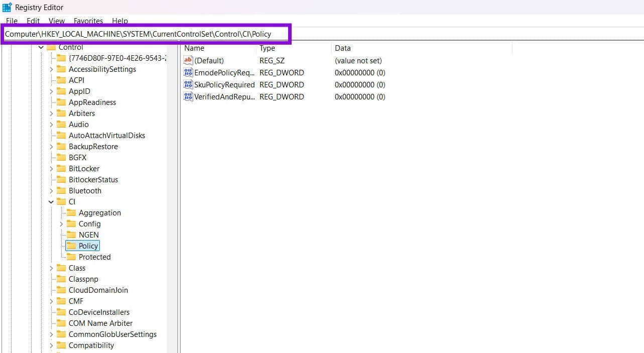Select the Control folder icon
644x353 pixels.
(51, 47)
